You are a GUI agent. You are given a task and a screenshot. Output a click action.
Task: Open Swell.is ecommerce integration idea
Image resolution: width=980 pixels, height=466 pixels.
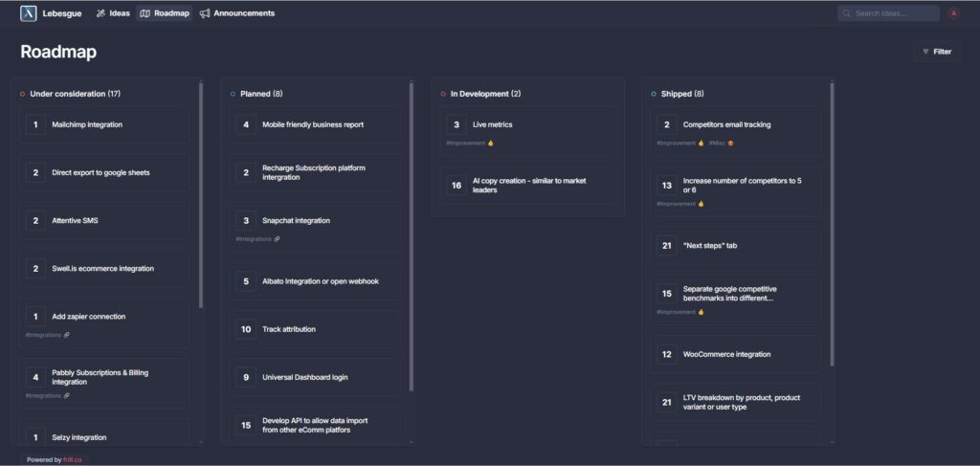click(103, 269)
